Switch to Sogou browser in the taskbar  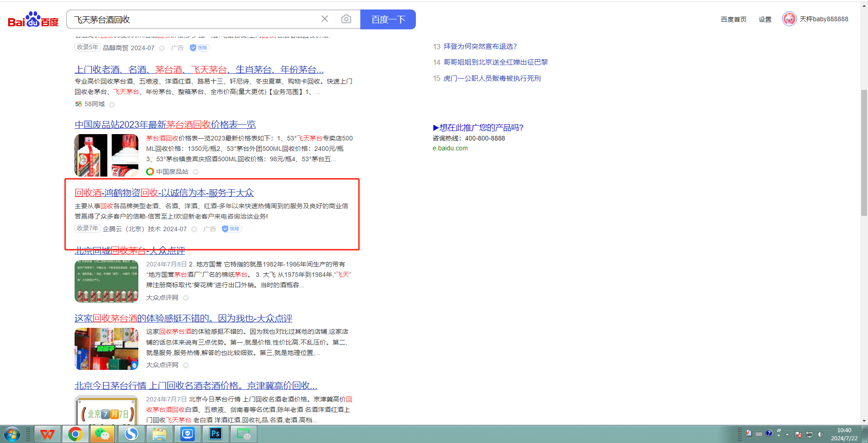pos(132,434)
